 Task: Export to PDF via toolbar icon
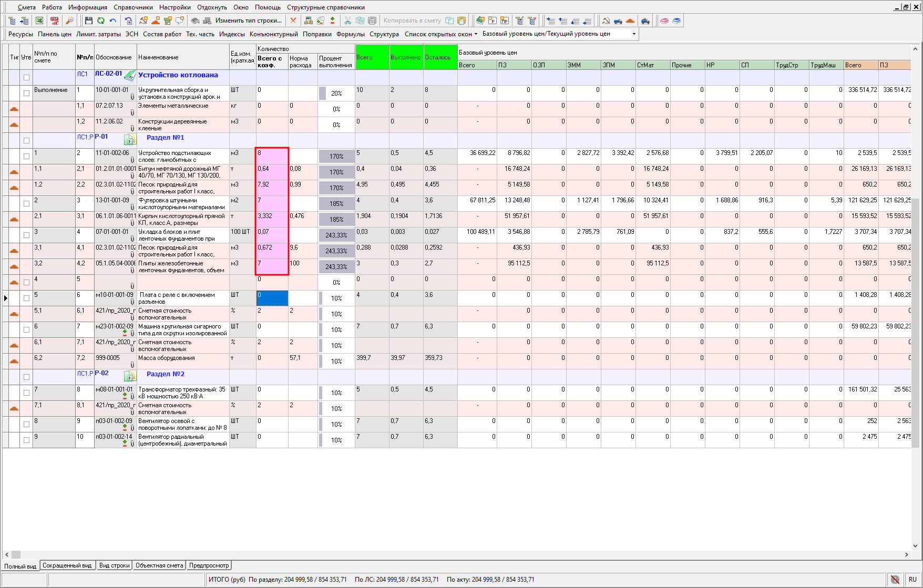tap(54, 20)
